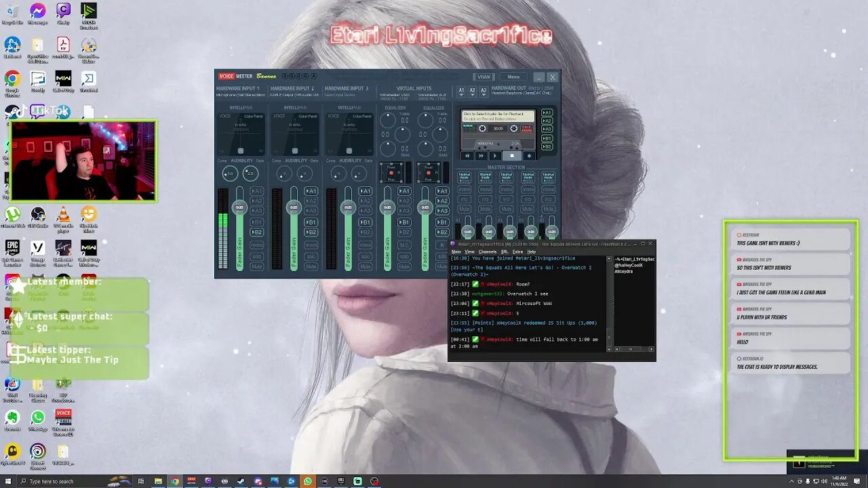Fast-forward the Voicemeeter cassette recorder

pos(481,156)
